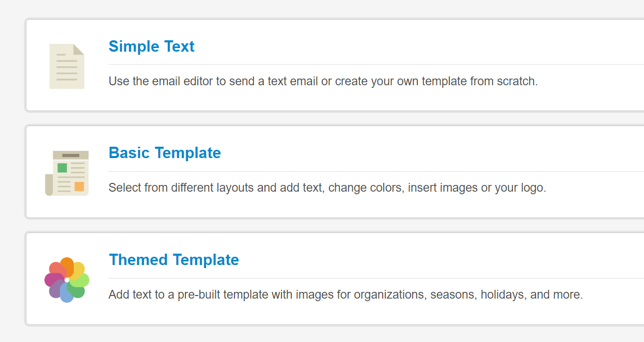Click the green square in the newspaper icon
The height and width of the screenshot is (342, 644).
coord(62,168)
